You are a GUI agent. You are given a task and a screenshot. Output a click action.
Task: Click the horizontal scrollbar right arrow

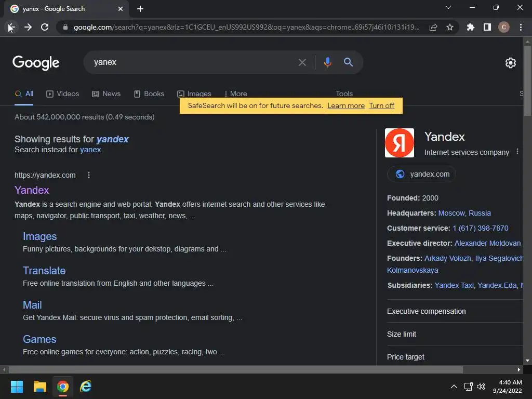coord(519,369)
